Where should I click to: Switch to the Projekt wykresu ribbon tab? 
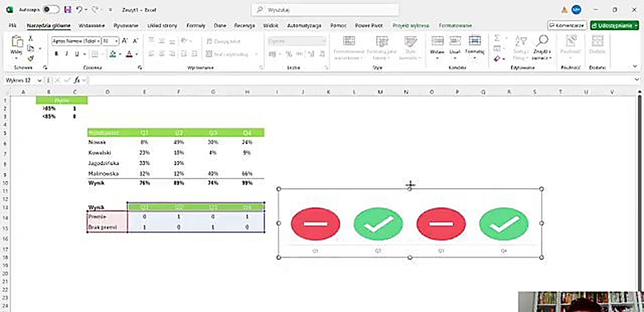click(411, 25)
